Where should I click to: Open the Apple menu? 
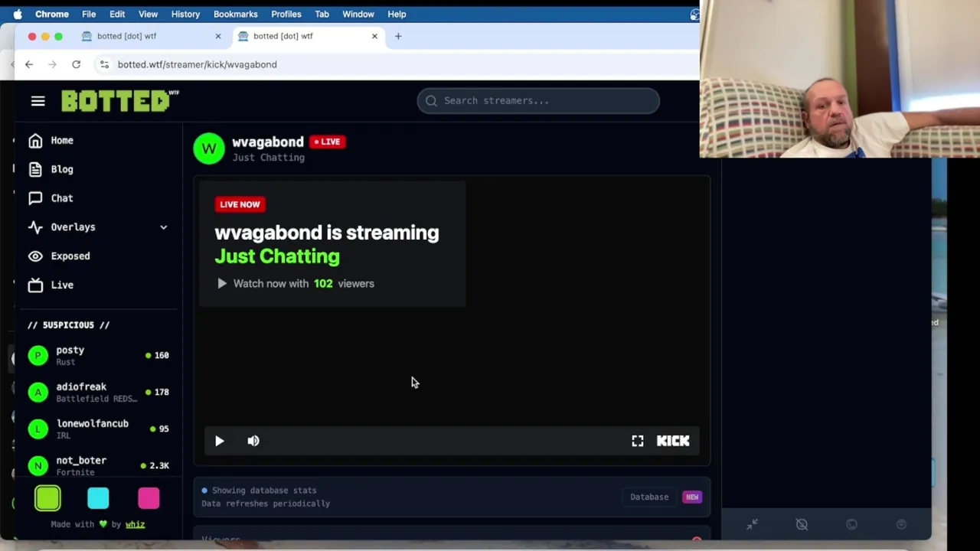pyautogui.click(x=18, y=14)
